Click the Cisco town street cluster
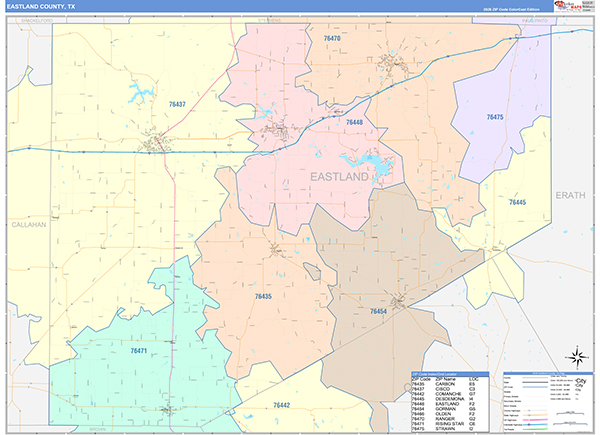 tap(157, 142)
